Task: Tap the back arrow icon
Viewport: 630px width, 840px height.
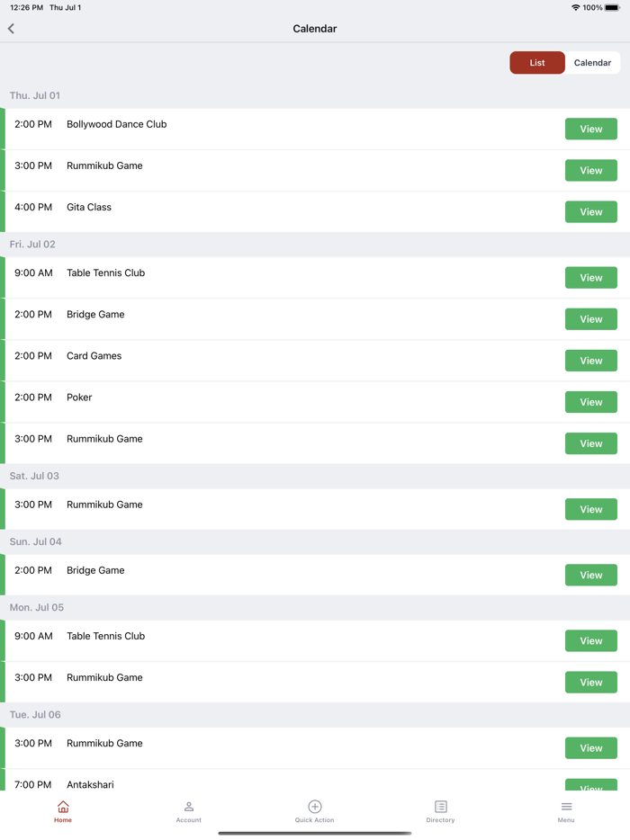Action: tap(12, 29)
